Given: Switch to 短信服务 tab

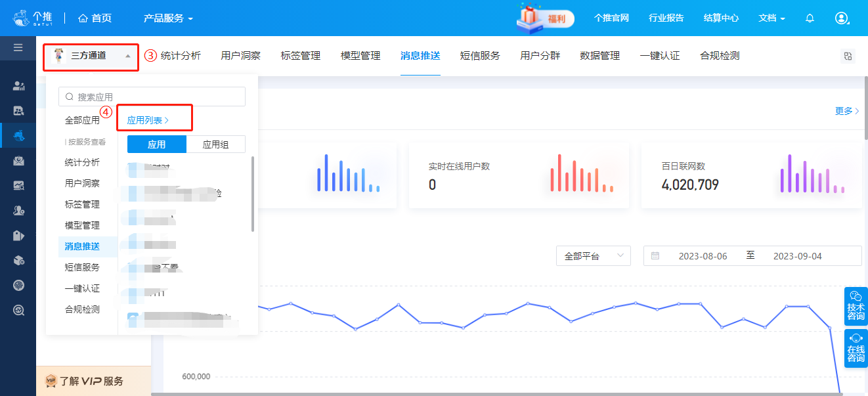Looking at the screenshot, I should coord(480,56).
